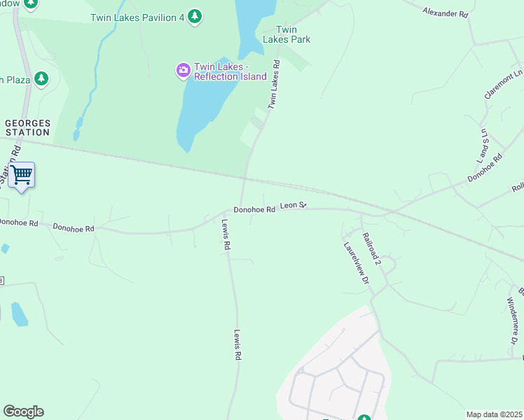Image resolution: width=524 pixels, height=420 pixels.
Task: Click the Map data ©2025 attribution
Action: (495, 414)
